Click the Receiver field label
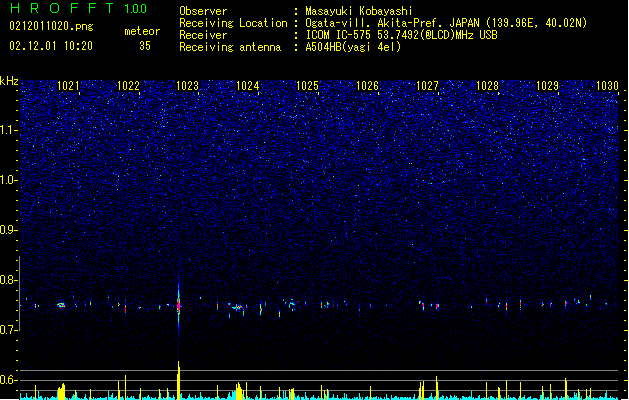 click(203, 35)
